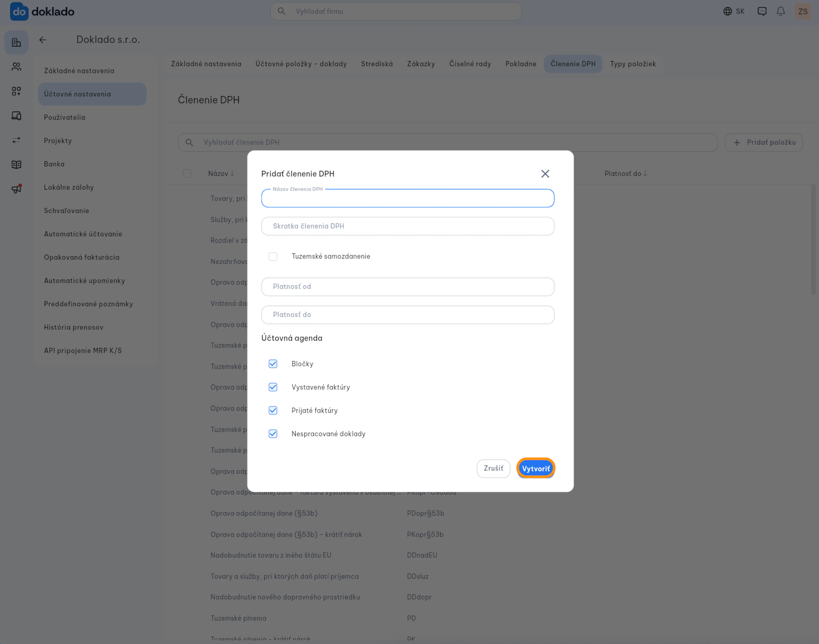Open the Platnosť do date field
Viewport: 819px width, 644px height.
pos(408,315)
